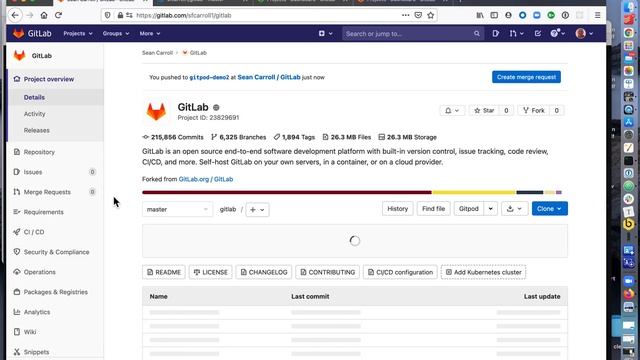640x360 pixels.
Task: Expand the Gitpod dropdown arrow
Action: (490, 209)
